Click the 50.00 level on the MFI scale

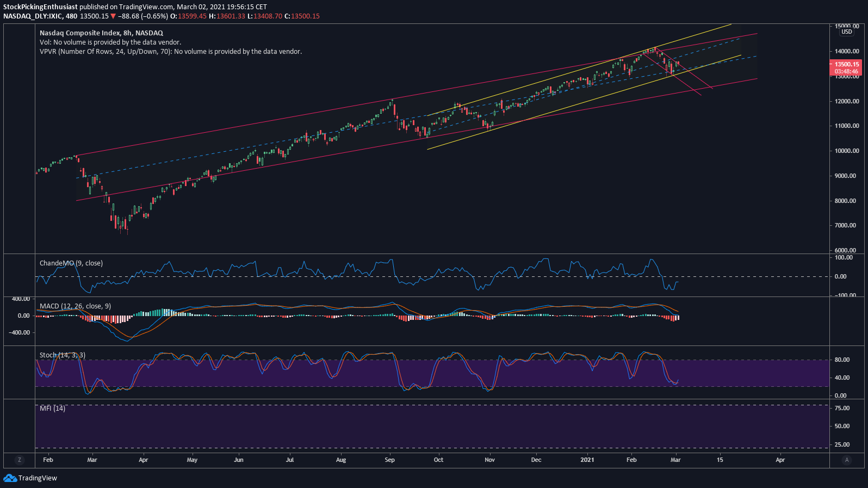(x=842, y=427)
